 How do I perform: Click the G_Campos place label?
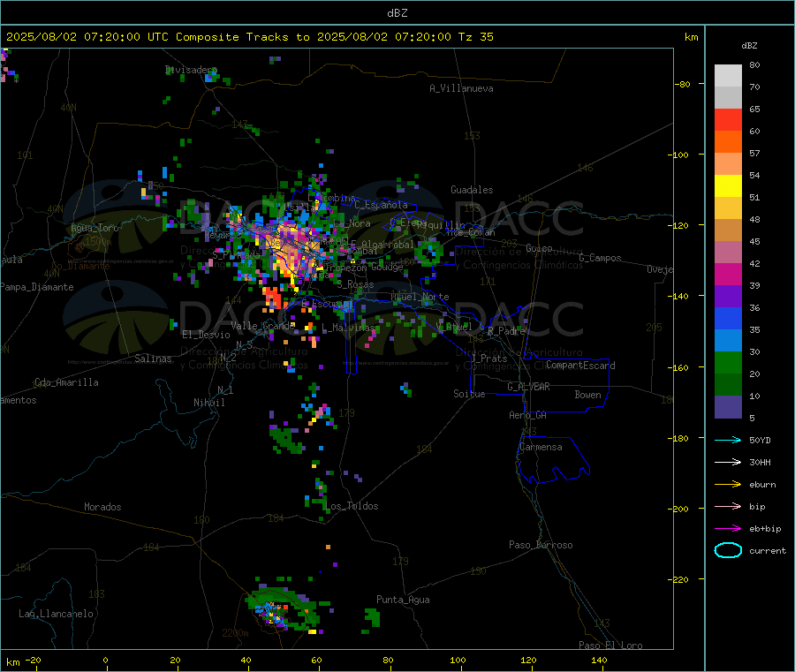[600, 258]
